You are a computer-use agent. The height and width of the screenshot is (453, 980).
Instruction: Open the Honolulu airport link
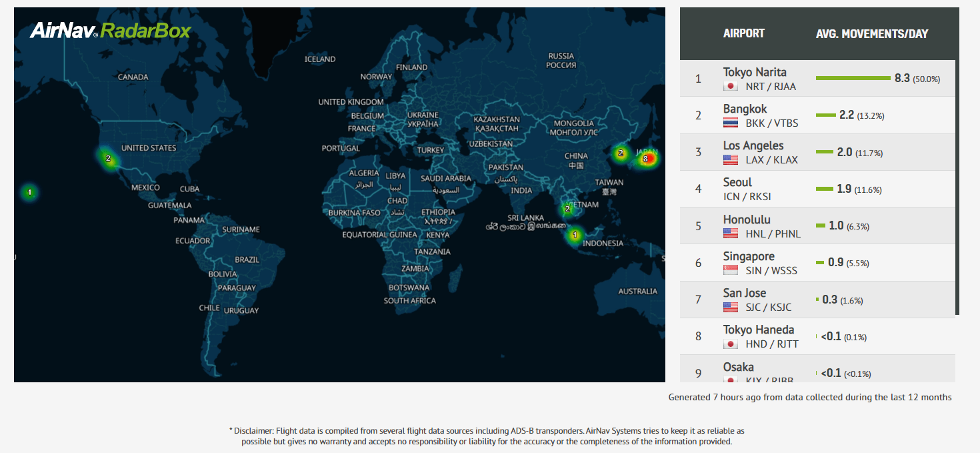pos(747,219)
